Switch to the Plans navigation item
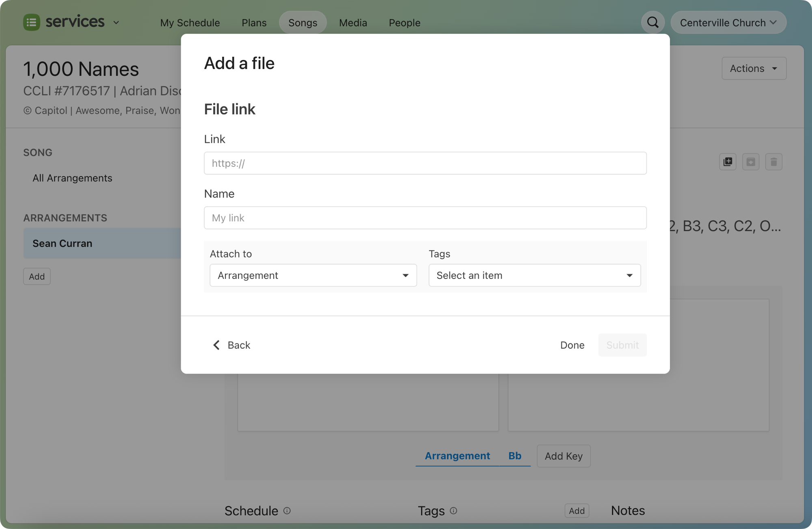Screen dimensions: 812x529 pos(254,23)
